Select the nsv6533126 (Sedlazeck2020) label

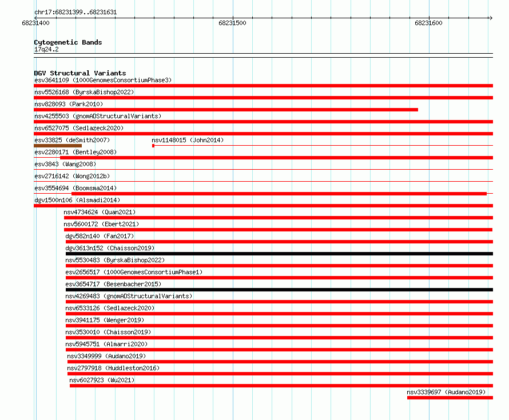click(x=110, y=308)
